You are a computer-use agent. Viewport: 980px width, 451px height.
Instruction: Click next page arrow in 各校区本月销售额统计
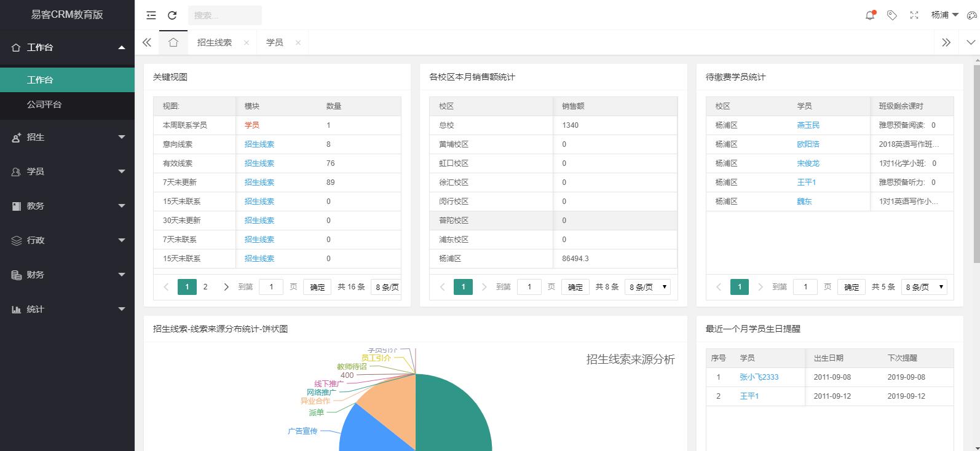click(x=484, y=287)
